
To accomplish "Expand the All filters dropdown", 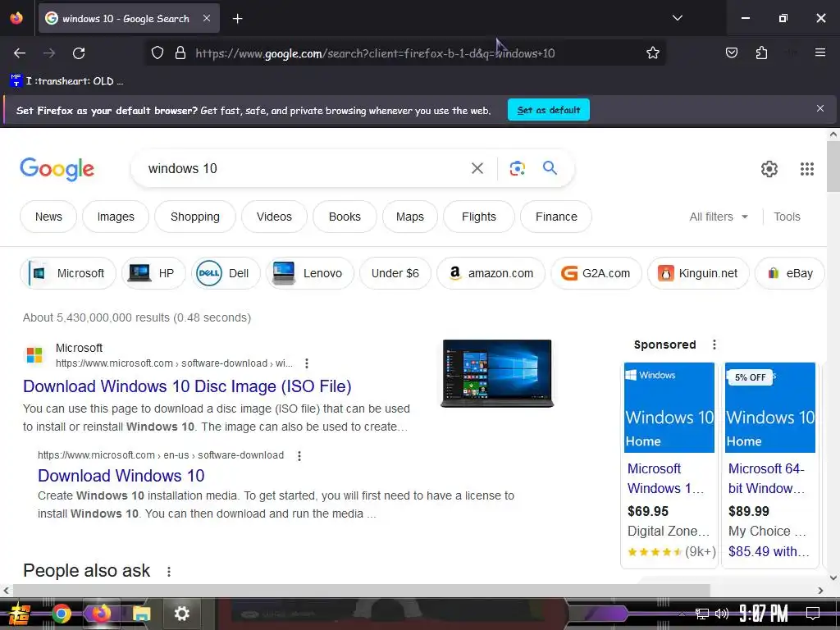I will [x=719, y=217].
